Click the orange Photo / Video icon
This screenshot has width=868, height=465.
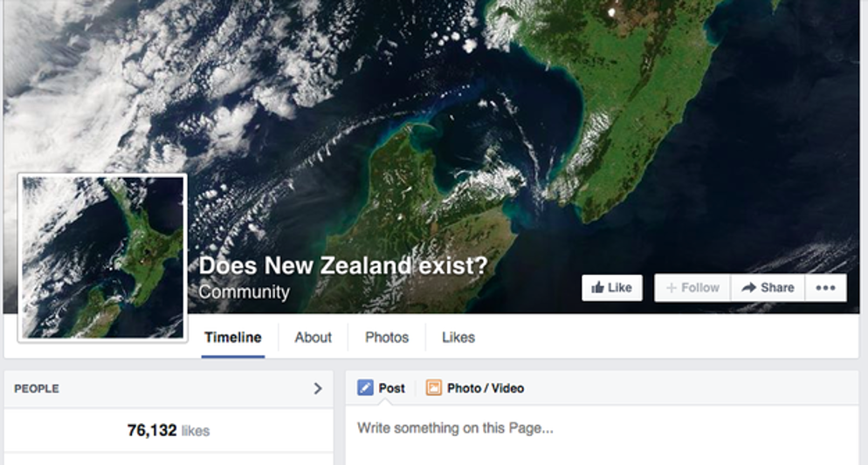434,388
